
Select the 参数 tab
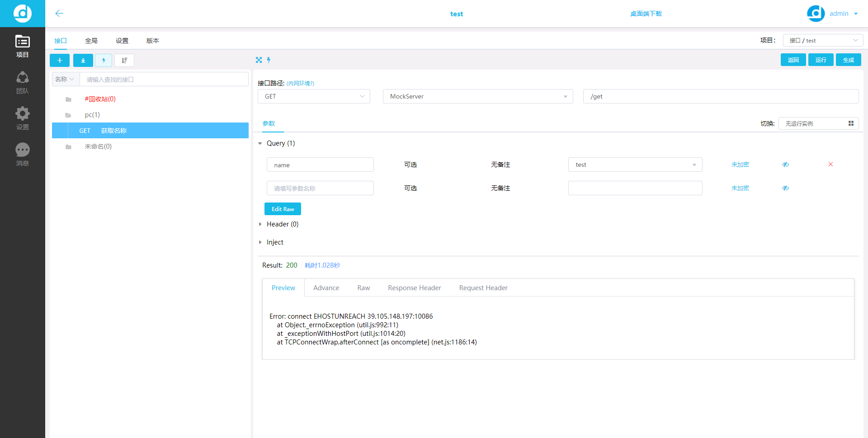pos(269,123)
